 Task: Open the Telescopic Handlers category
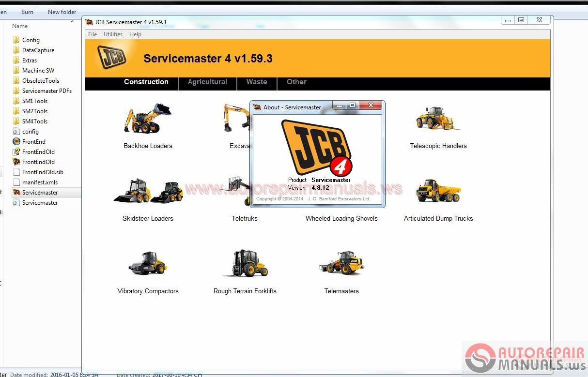(438, 119)
